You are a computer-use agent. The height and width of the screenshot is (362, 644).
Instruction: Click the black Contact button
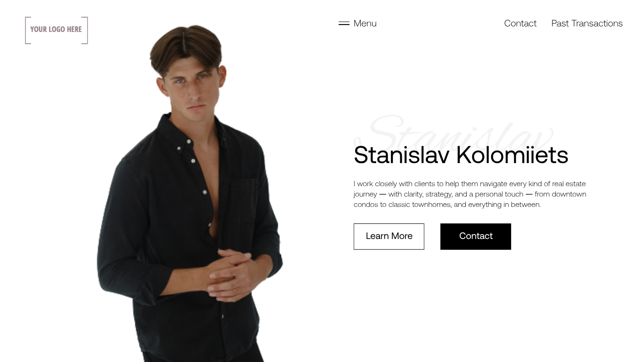click(476, 237)
